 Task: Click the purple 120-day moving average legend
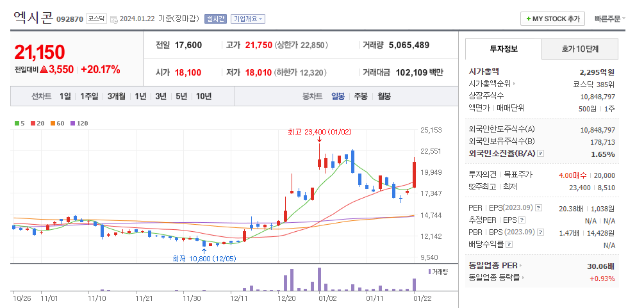pyautogui.click(x=79, y=123)
